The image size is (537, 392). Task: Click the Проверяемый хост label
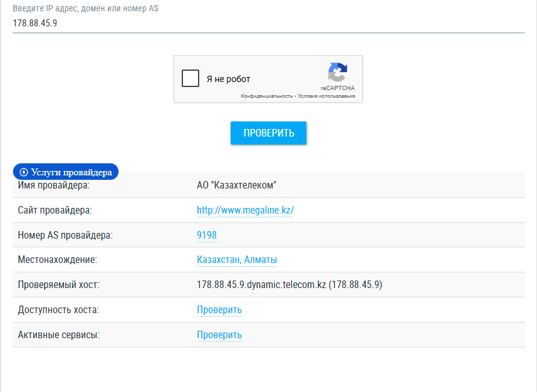coord(58,285)
